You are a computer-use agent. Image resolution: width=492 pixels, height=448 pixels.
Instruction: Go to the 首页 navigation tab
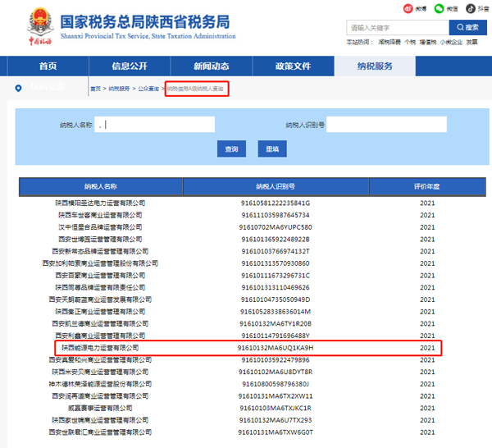pos(48,66)
